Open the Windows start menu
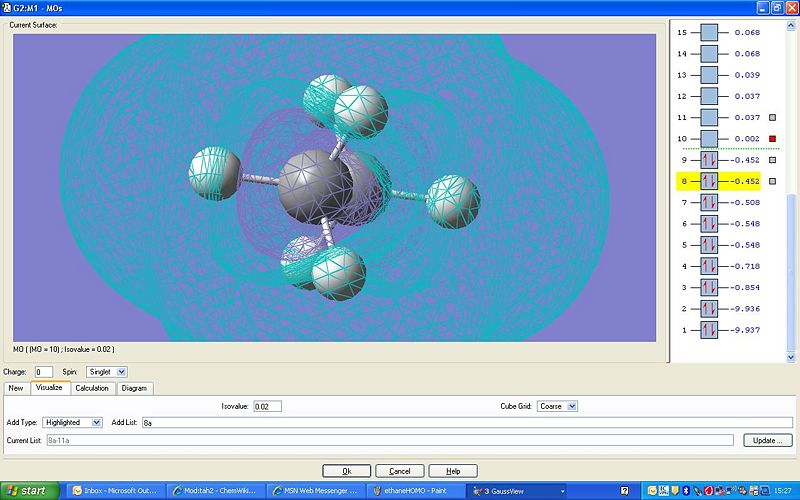This screenshot has height=500, width=800. [x=30, y=491]
